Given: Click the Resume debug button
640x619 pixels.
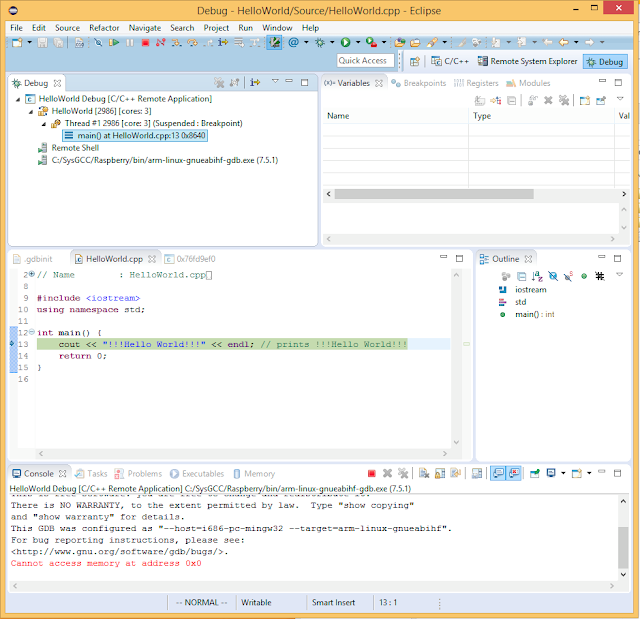Looking at the screenshot, I should click(x=114, y=42).
